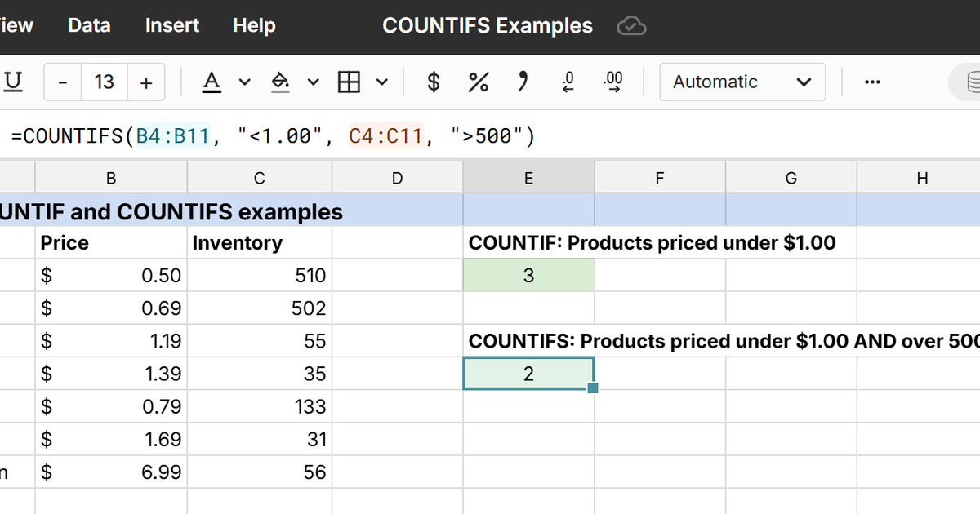The image size is (980, 514).
Task: Increase decimal places
Action: tap(612, 82)
